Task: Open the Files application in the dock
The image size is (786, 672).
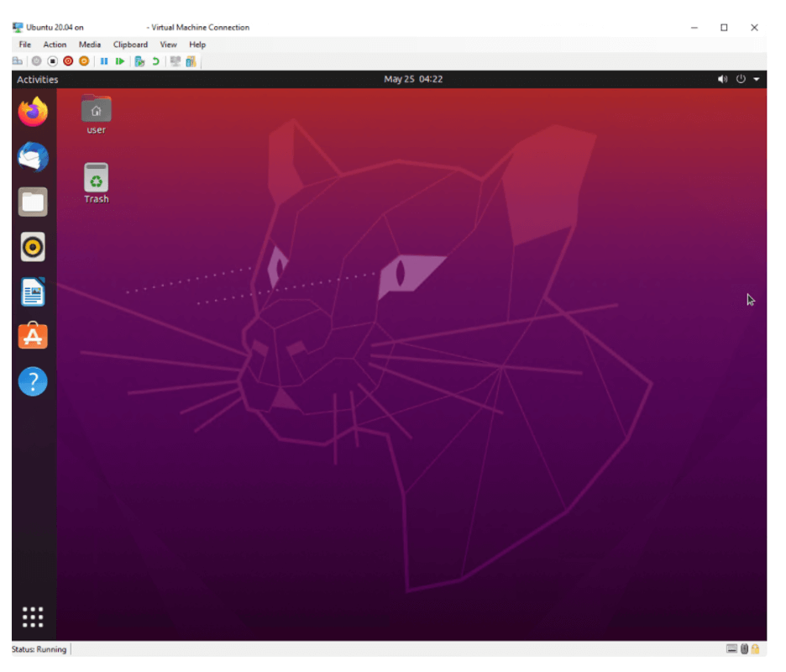Action: [x=33, y=202]
